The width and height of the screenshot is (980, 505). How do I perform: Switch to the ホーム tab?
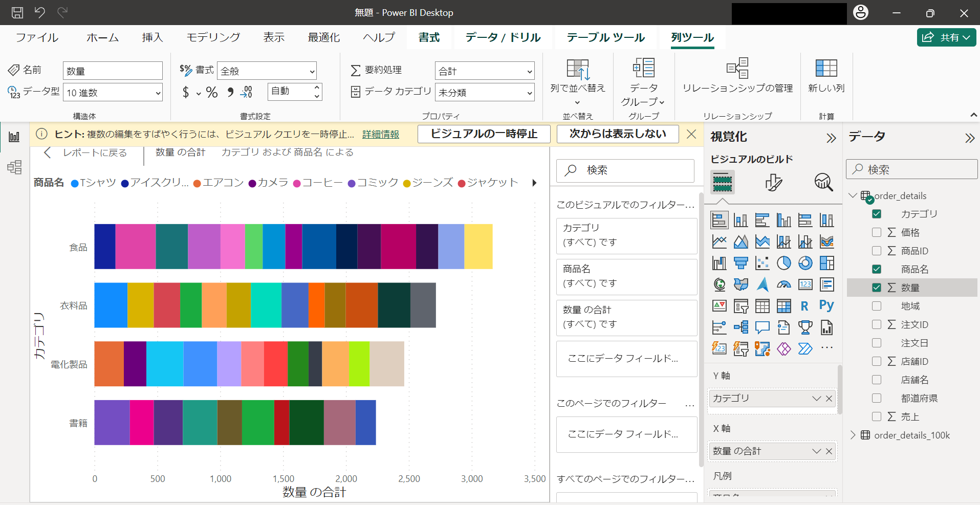[x=102, y=37]
